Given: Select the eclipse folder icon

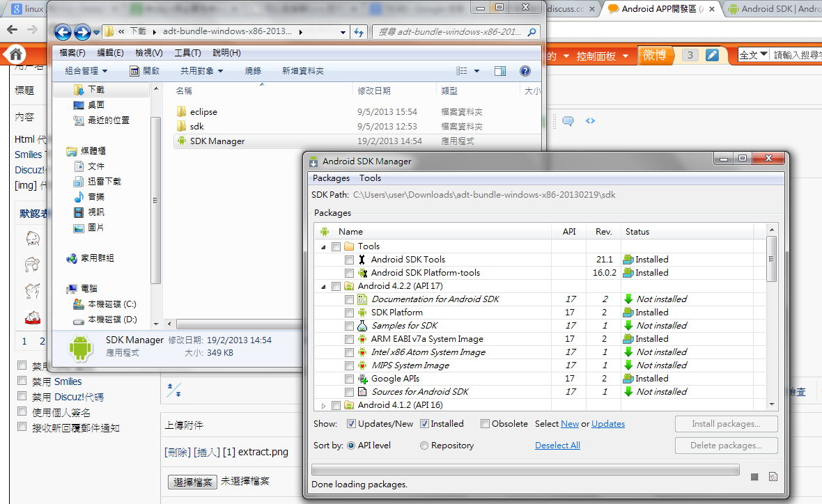Looking at the screenshot, I should (x=181, y=111).
